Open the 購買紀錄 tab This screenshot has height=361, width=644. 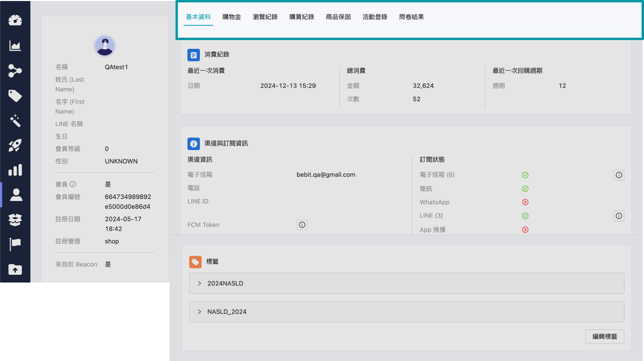coord(301,17)
